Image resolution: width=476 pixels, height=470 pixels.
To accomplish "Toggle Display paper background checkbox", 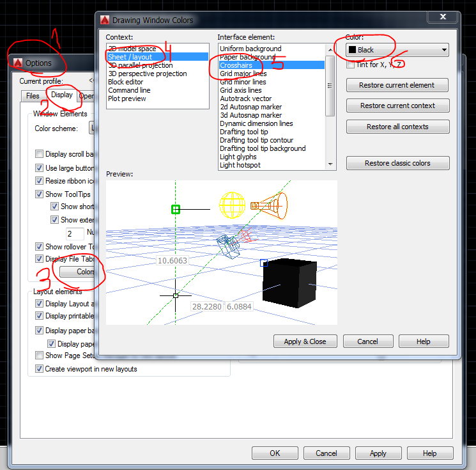I will point(39,330).
